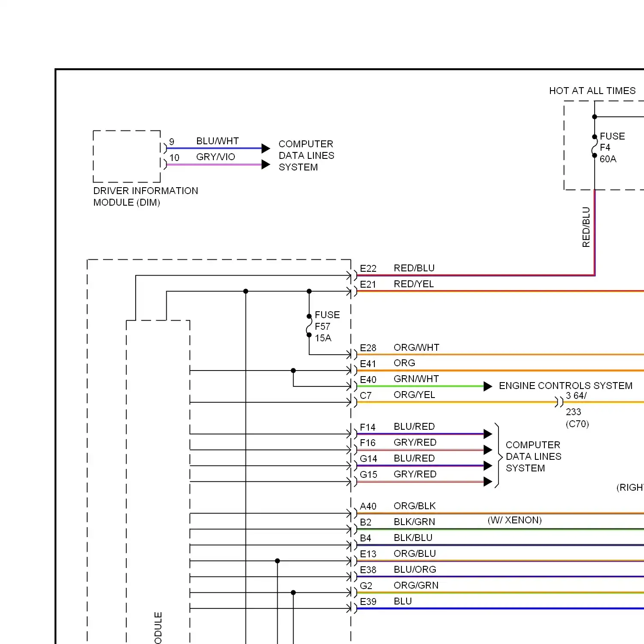Viewport: 644px width, 644px height.
Task: Select pin label E13
Action: point(368,554)
